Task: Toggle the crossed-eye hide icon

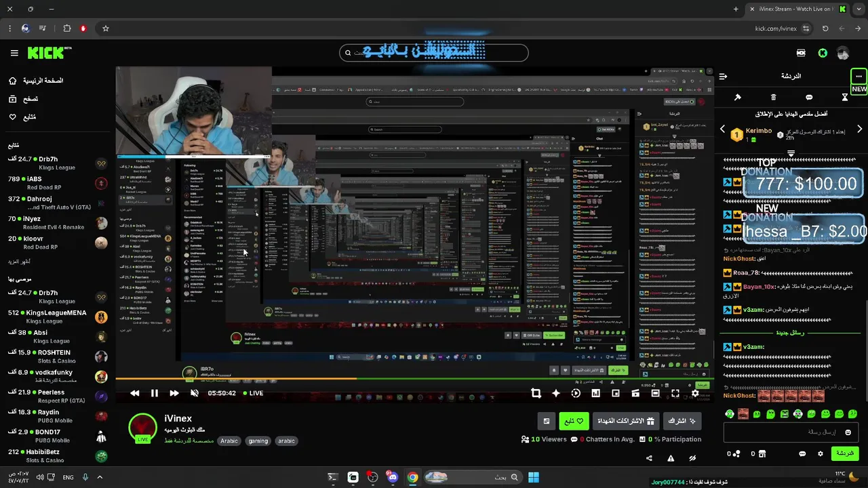Action: point(692,458)
